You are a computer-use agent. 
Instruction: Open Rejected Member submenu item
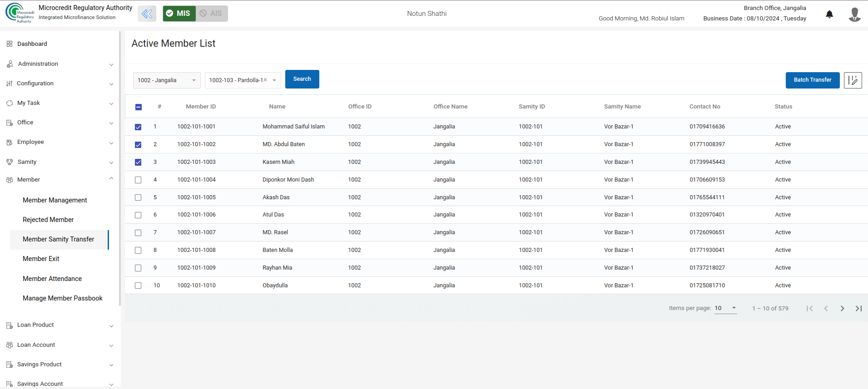point(48,220)
